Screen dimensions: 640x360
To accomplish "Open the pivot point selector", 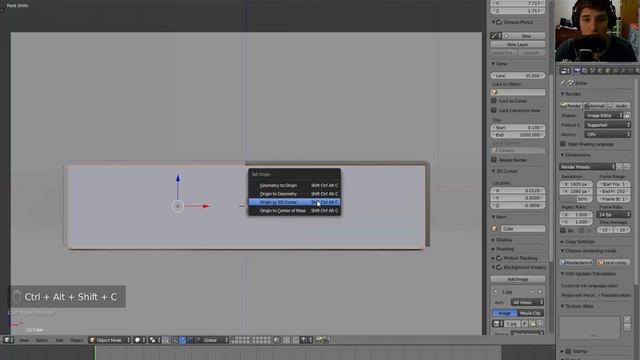I will tap(154, 340).
